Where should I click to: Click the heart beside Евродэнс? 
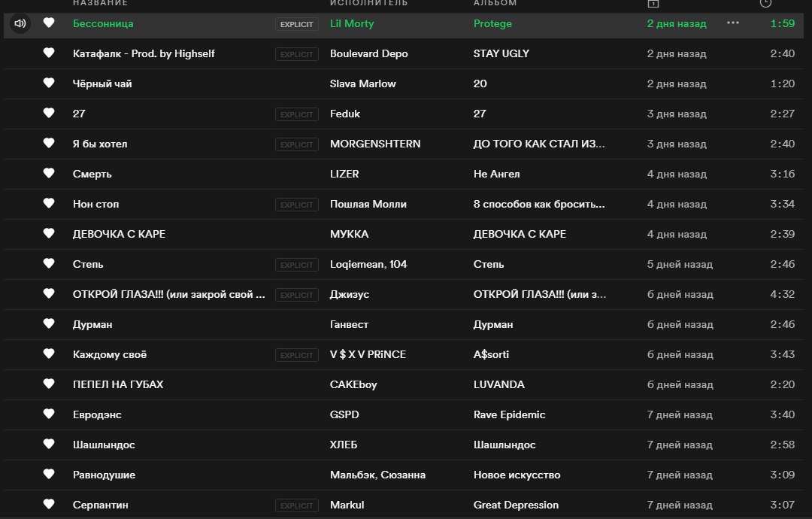(x=49, y=414)
